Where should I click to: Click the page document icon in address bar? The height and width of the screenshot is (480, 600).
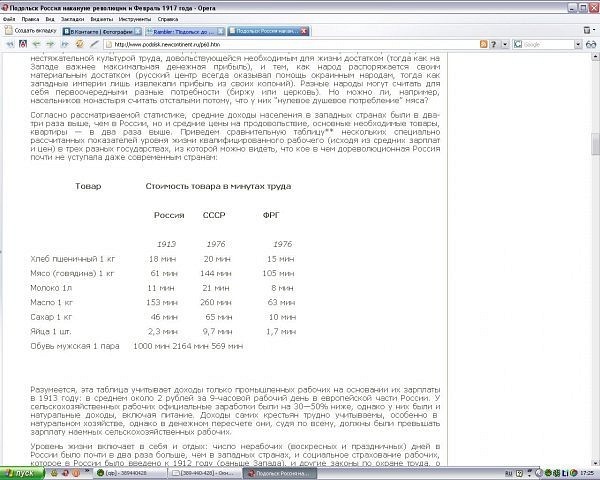109,44
